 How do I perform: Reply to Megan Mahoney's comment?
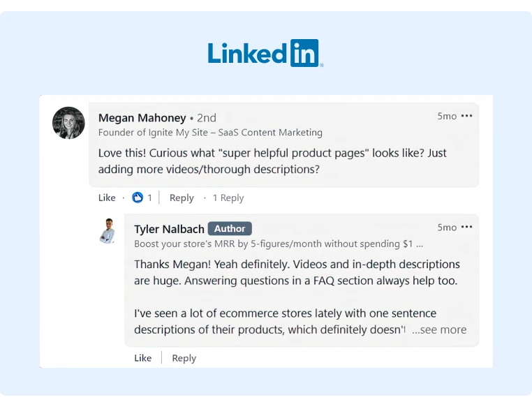point(182,198)
